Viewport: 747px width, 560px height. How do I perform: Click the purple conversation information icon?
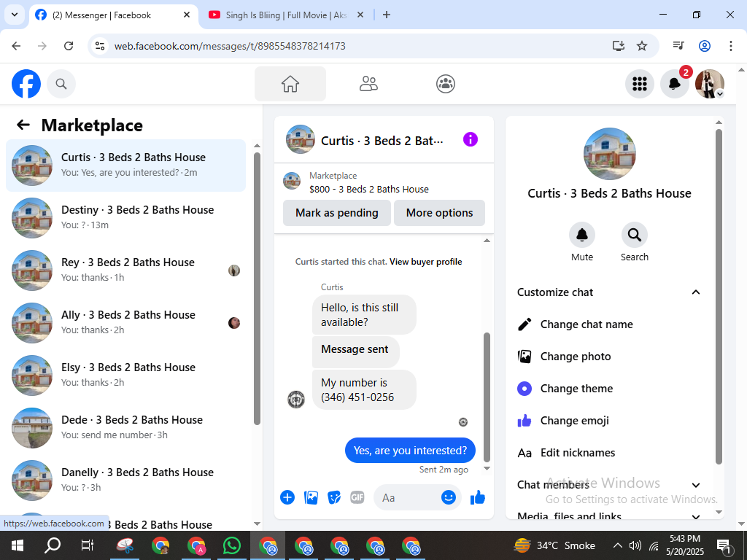pyautogui.click(x=471, y=139)
